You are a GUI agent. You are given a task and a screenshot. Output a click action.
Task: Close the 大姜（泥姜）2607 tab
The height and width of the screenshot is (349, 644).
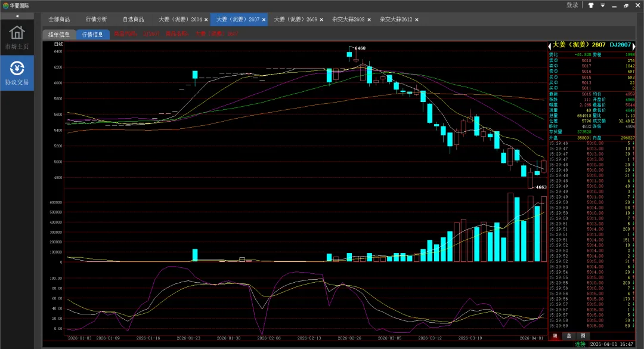click(x=264, y=20)
